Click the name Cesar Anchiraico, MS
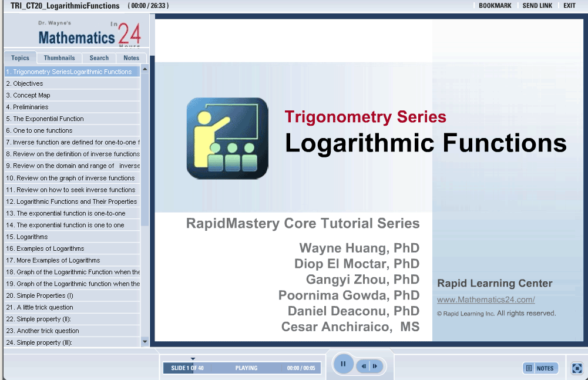588x380 pixels. pos(350,327)
